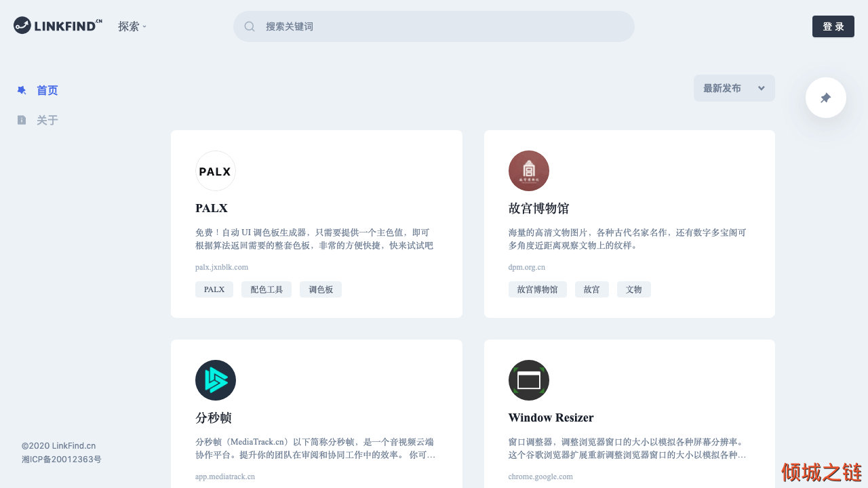The height and width of the screenshot is (488, 868).
Task: Select the 故宫 tag
Action: pos(592,289)
